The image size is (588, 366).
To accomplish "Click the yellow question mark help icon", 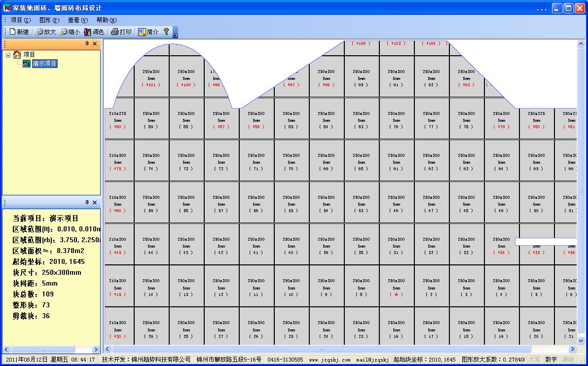I will [x=166, y=32].
